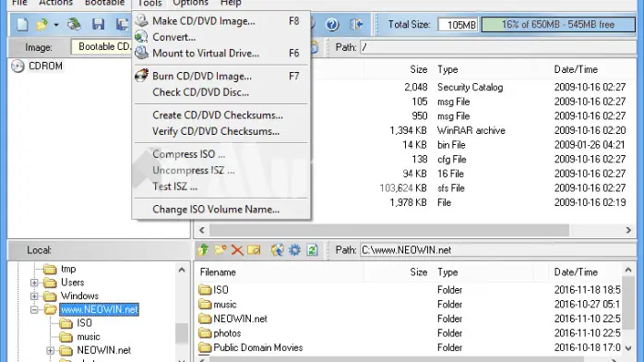The height and width of the screenshot is (362, 644).
Task: Select the music folder in local tree
Action: [89, 337]
